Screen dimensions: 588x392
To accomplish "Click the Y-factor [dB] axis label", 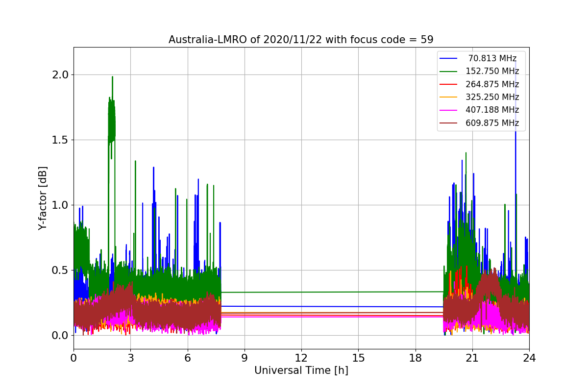I will point(44,198).
